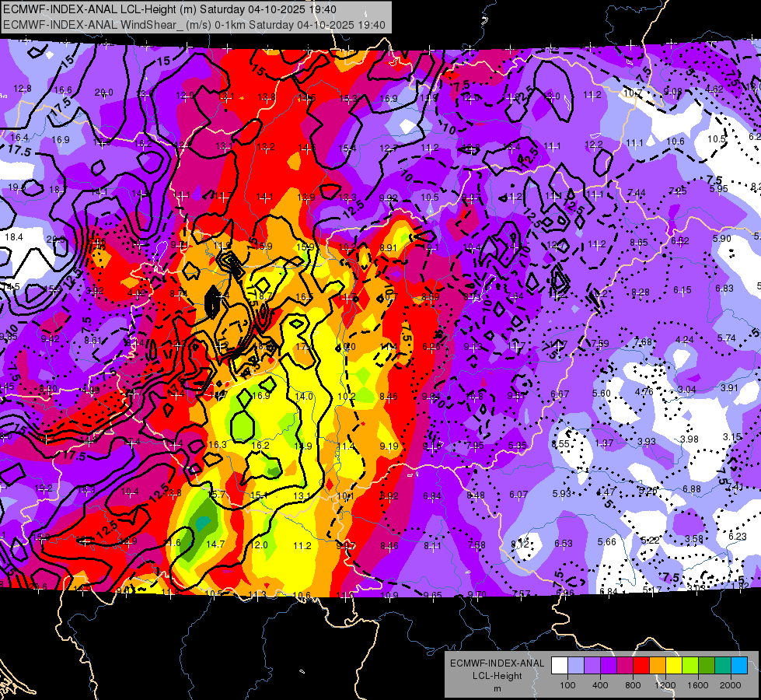761x700 pixels.
Task: Click the lime green legend swatch
Action: click(x=690, y=666)
